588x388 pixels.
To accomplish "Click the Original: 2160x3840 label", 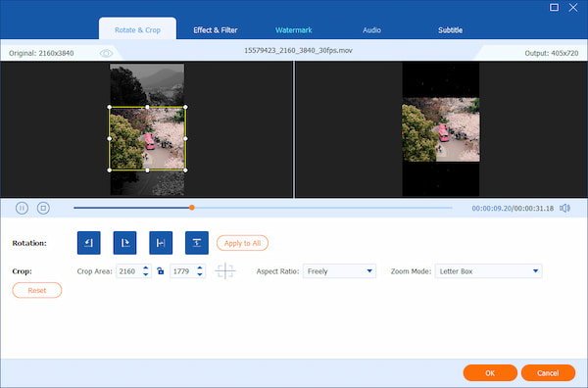I will (x=41, y=53).
